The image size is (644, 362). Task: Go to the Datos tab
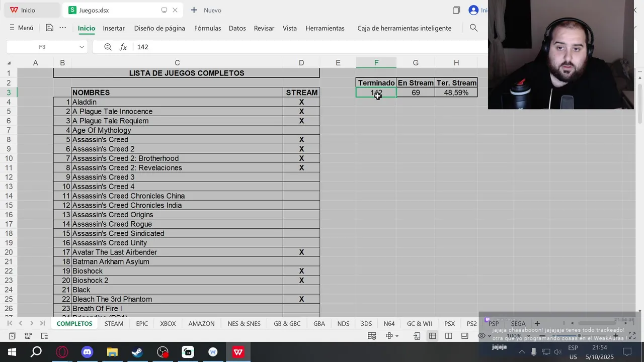237,28
